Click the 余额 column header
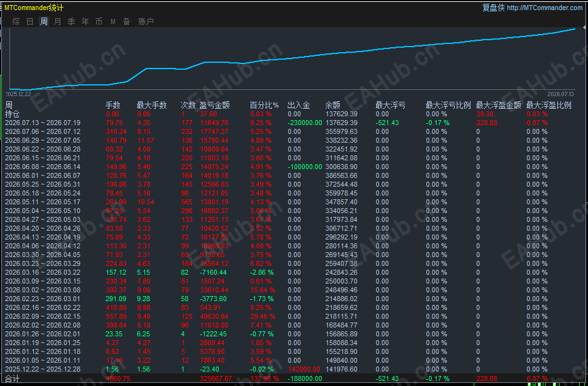Image resolution: width=588 pixels, height=386 pixels. pyautogui.click(x=332, y=106)
